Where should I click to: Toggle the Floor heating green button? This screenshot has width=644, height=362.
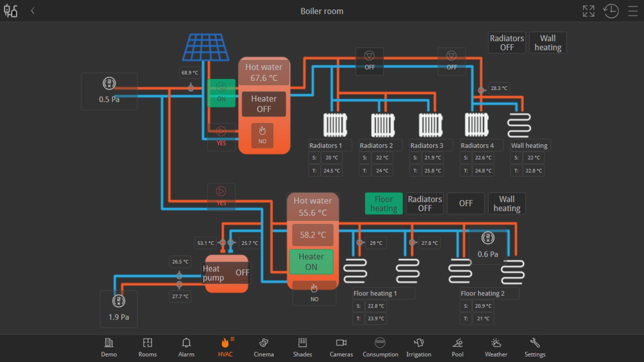(x=384, y=203)
